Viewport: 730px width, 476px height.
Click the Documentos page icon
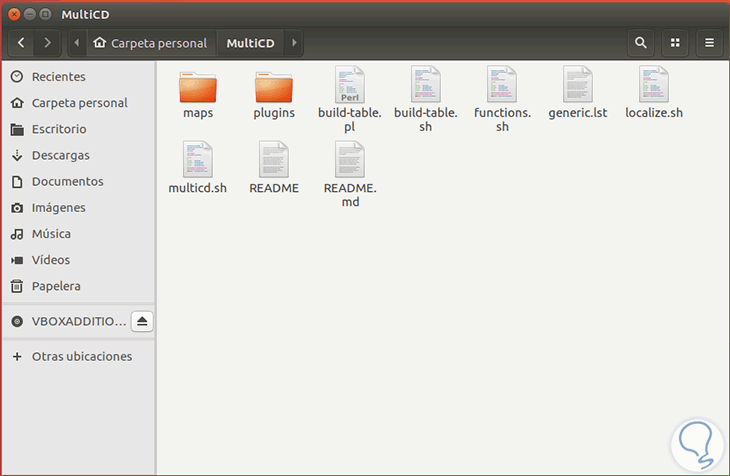[17, 181]
